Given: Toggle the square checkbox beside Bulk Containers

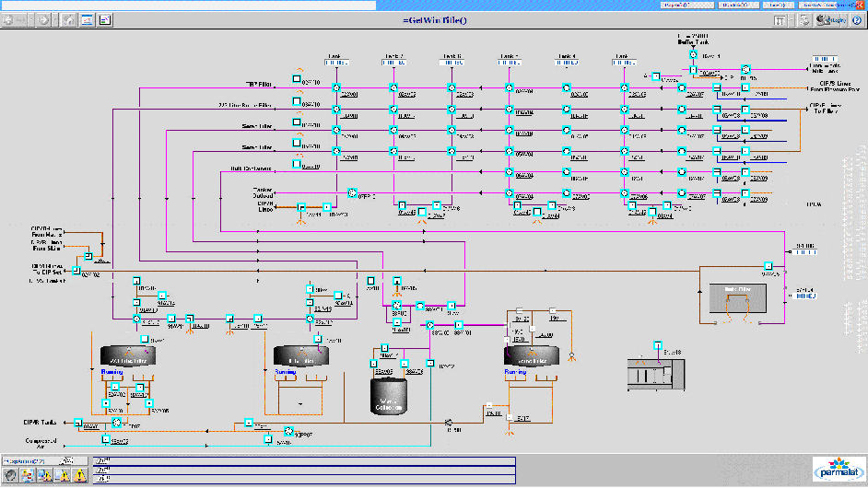Looking at the screenshot, I should (297, 165).
